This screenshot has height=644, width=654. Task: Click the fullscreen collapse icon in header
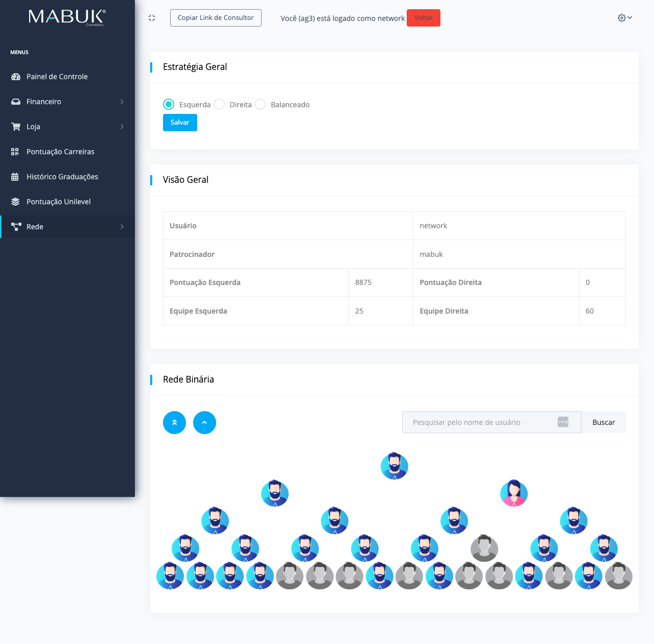pyautogui.click(x=152, y=18)
